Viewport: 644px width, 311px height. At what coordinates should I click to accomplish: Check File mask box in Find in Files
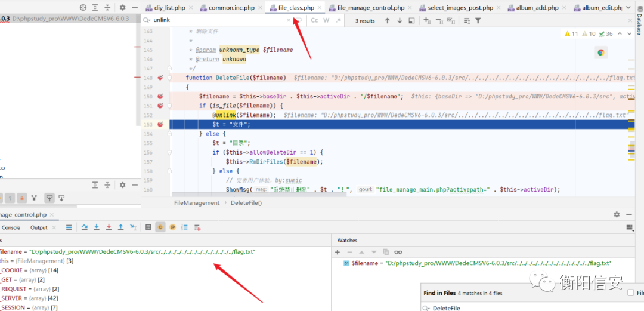[630, 293]
